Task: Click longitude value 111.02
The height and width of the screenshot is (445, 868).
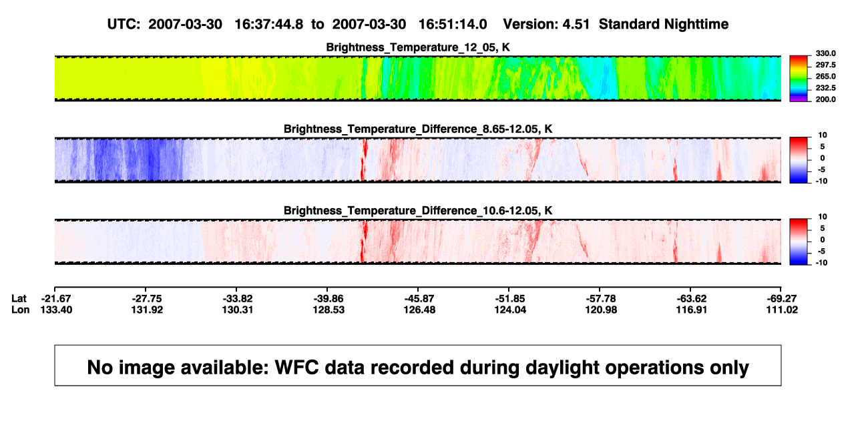Action: pyautogui.click(x=781, y=310)
